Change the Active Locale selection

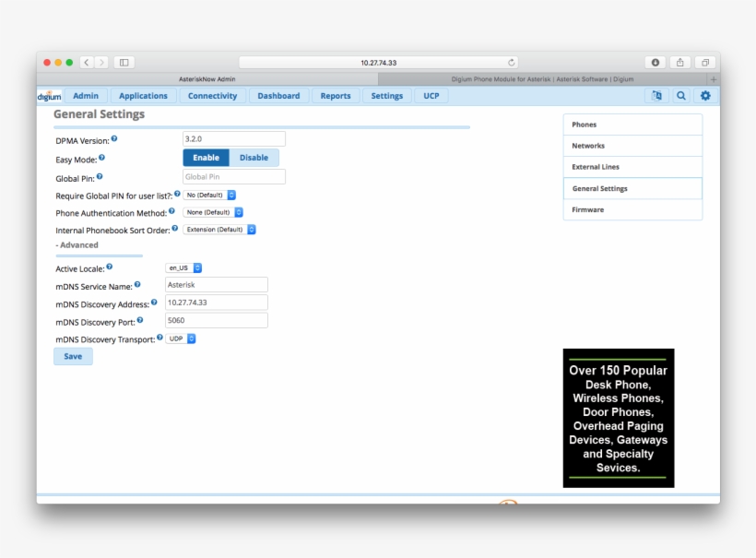(x=183, y=267)
